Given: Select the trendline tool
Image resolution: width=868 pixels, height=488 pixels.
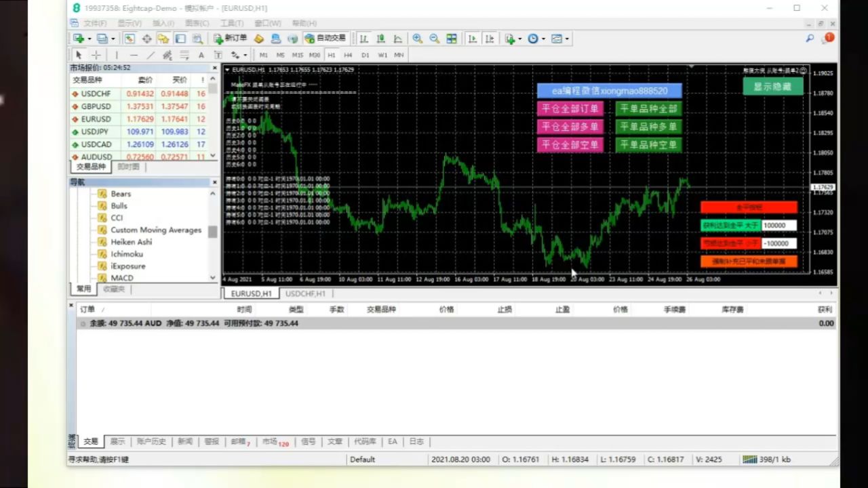Looking at the screenshot, I should [x=151, y=55].
